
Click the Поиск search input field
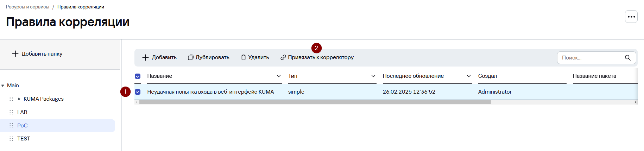(x=591, y=58)
